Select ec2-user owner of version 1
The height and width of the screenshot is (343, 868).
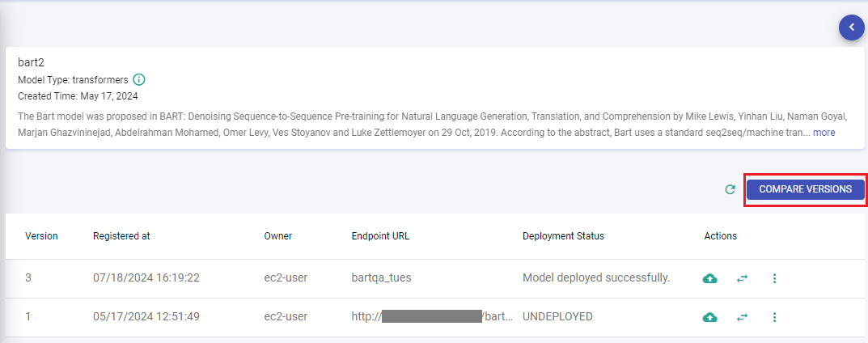pyautogui.click(x=286, y=316)
